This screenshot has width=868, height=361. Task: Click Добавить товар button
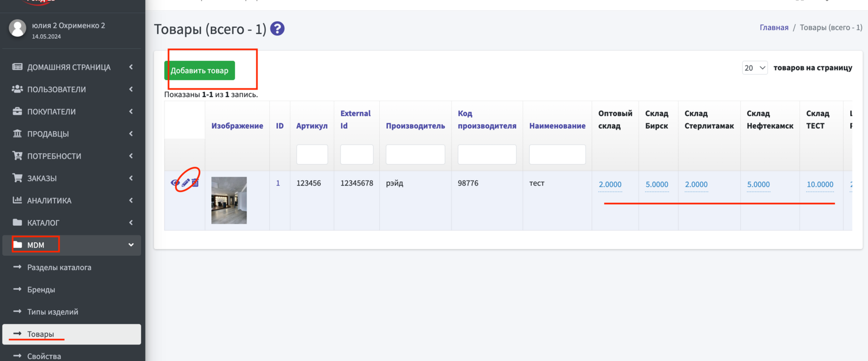199,70
